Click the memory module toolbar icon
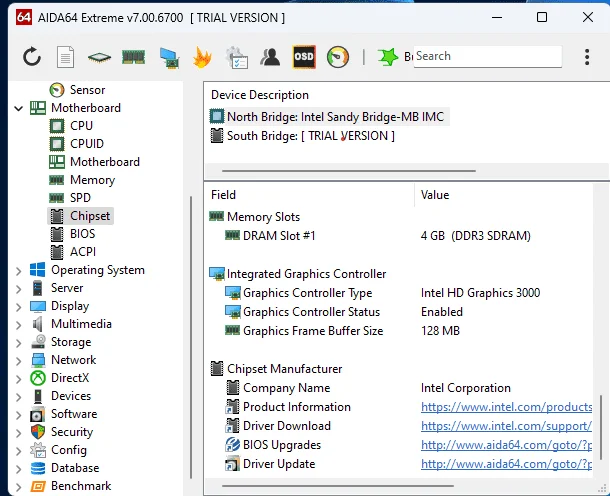Image resolution: width=610 pixels, height=496 pixels. point(133,58)
